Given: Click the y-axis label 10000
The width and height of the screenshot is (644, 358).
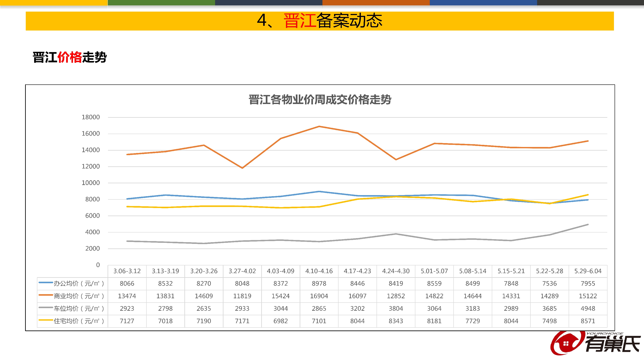Looking at the screenshot, I should tap(91, 183).
